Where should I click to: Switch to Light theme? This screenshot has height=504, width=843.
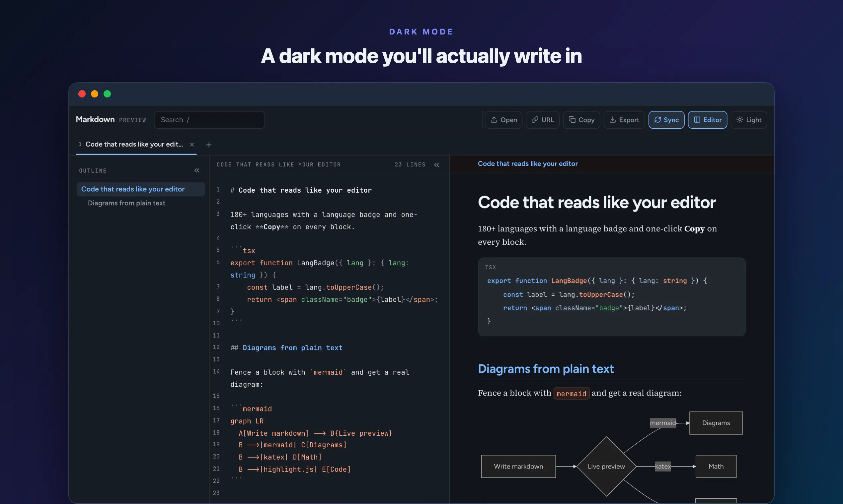coord(748,120)
